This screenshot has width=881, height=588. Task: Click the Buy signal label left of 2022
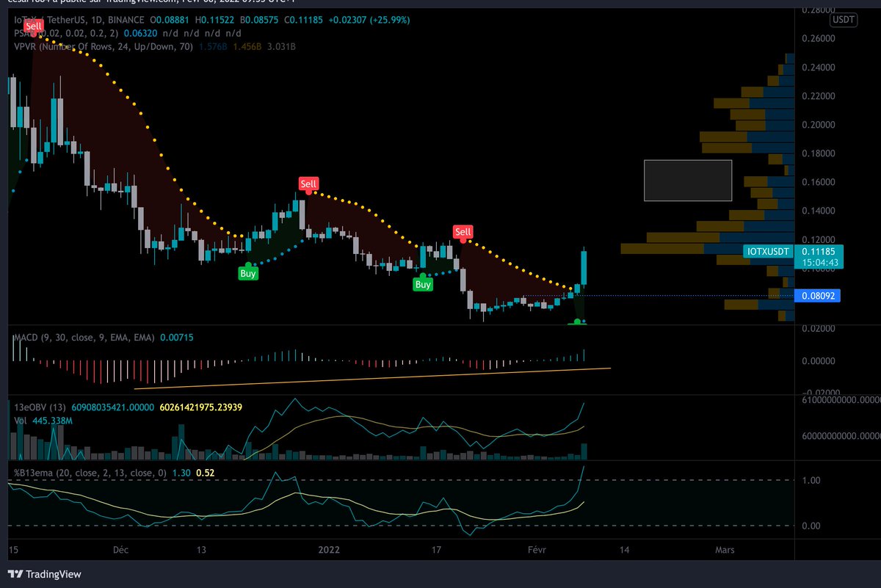(x=248, y=273)
